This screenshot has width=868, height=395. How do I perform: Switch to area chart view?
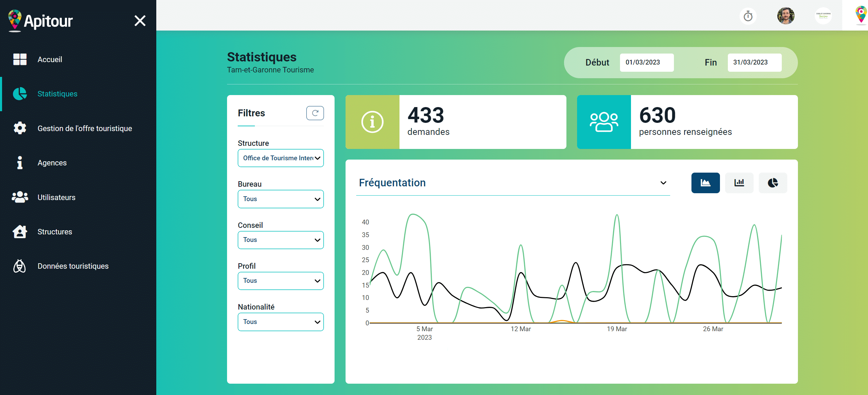click(x=705, y=183)
